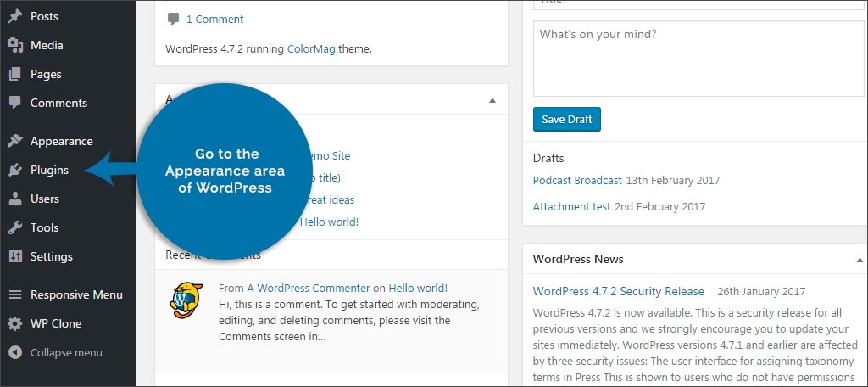Image resolution: width=868 pixels, height=387 pixels.
Task: Click the Save Draft button
Action: pyautogui.click(x=567, y=119)
